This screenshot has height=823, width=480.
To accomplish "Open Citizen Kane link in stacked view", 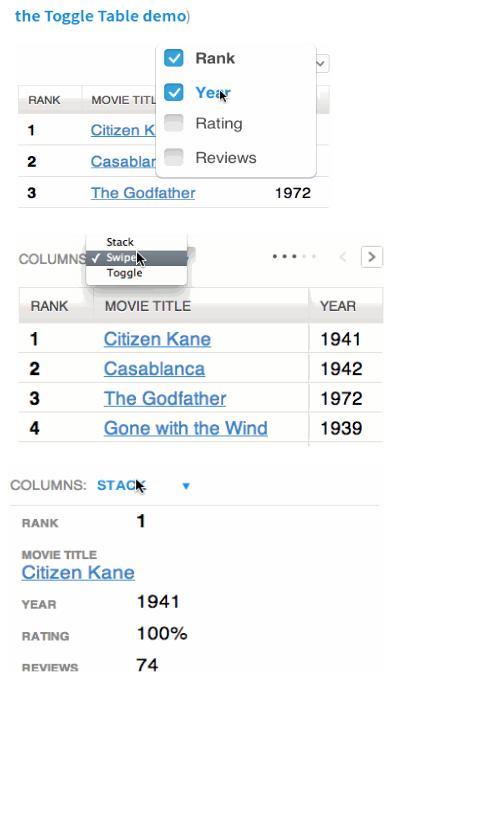I will click(78, 572).
